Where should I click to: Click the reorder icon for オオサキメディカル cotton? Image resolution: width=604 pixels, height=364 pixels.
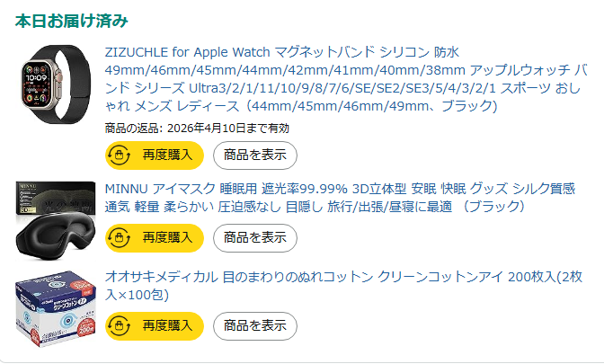pyautogui.click(x=120, y=325)
